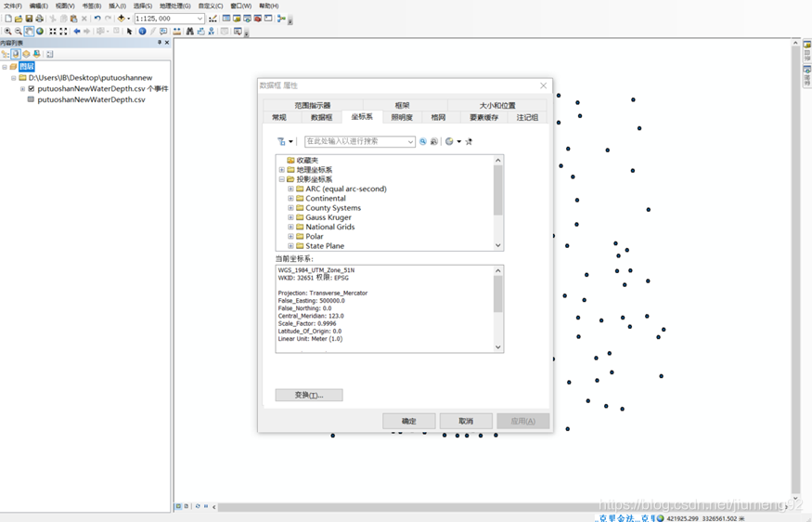This screenshot has width=812, height=522.
Task: Click the Full Extent globe icon
Action: (x=40, y=31)
